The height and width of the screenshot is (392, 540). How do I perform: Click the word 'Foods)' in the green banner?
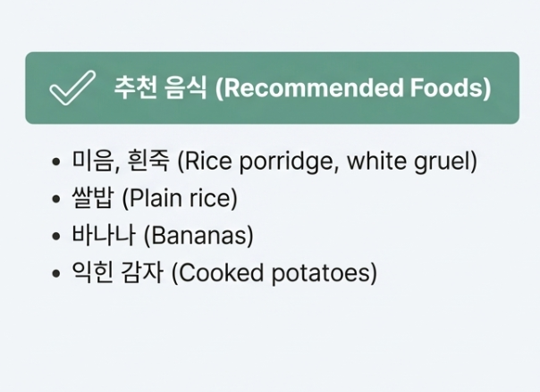click(x=451, y=88)
